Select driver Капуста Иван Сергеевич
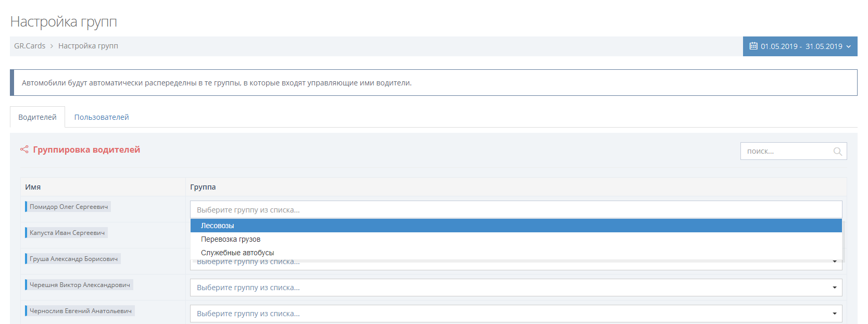This screenshot has width=868, height=324. tap(67, 233)
